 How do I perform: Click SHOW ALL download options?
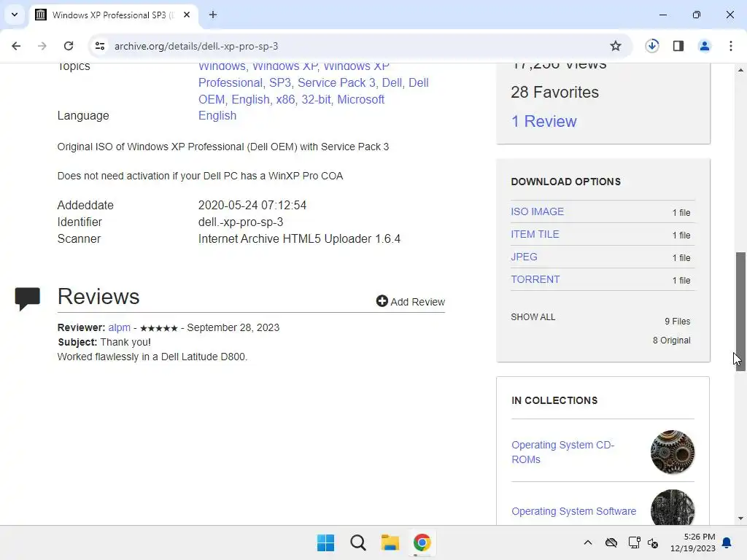[533, 317]
